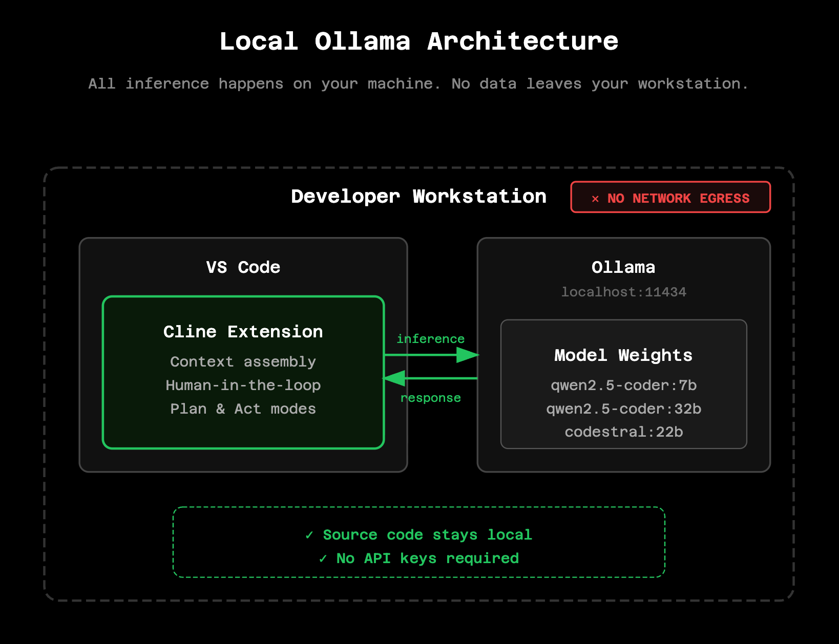Click the green inference arrowhead pointing to Ollama
The height and width of the screenshot is (644, 839).
tap(467, 355)
